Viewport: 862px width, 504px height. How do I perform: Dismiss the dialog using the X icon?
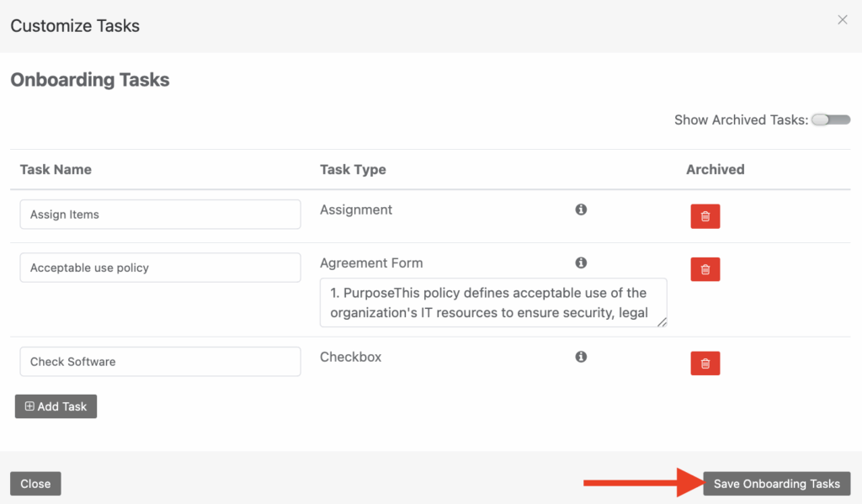[842, 19]
